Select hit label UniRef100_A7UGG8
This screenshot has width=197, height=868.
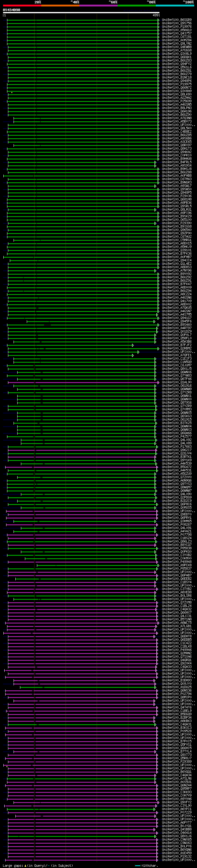177,50
